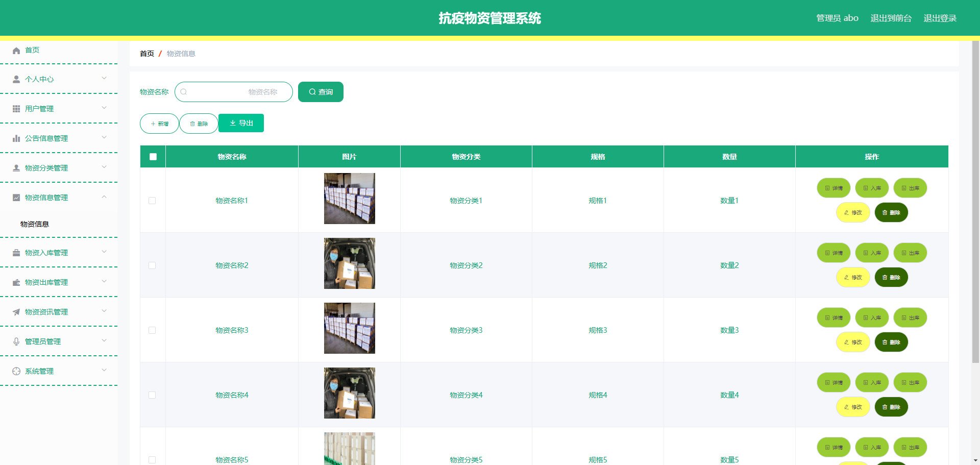980x465 pixels.
Task: Click the microphone icon beside 管理员管理
Action: pyautogui.click(x=16, y=342)
